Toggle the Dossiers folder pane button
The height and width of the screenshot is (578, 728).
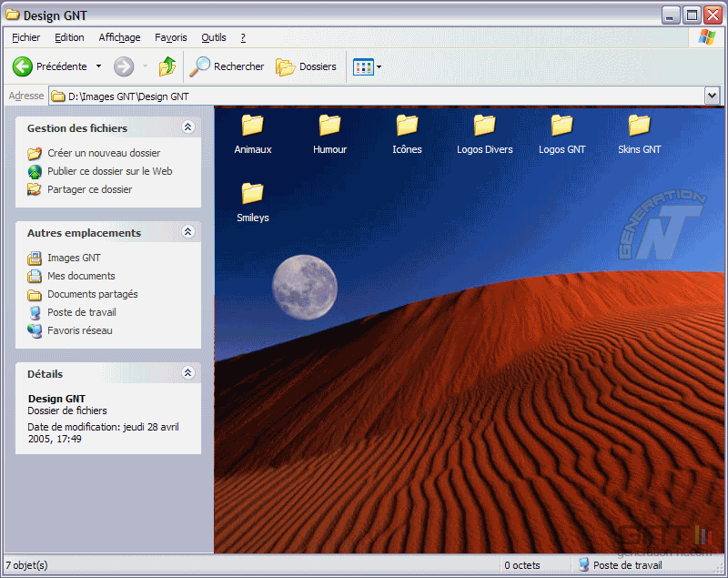306,66
